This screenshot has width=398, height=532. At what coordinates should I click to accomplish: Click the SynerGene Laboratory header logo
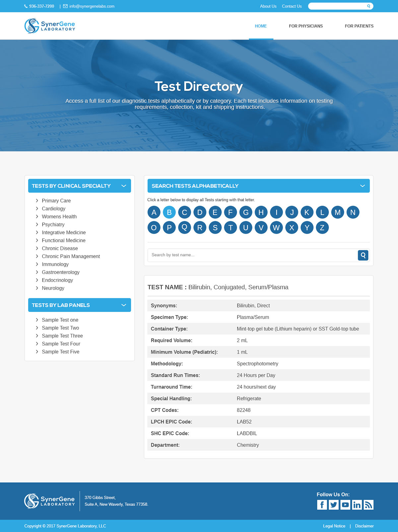[x=50, y=26]
